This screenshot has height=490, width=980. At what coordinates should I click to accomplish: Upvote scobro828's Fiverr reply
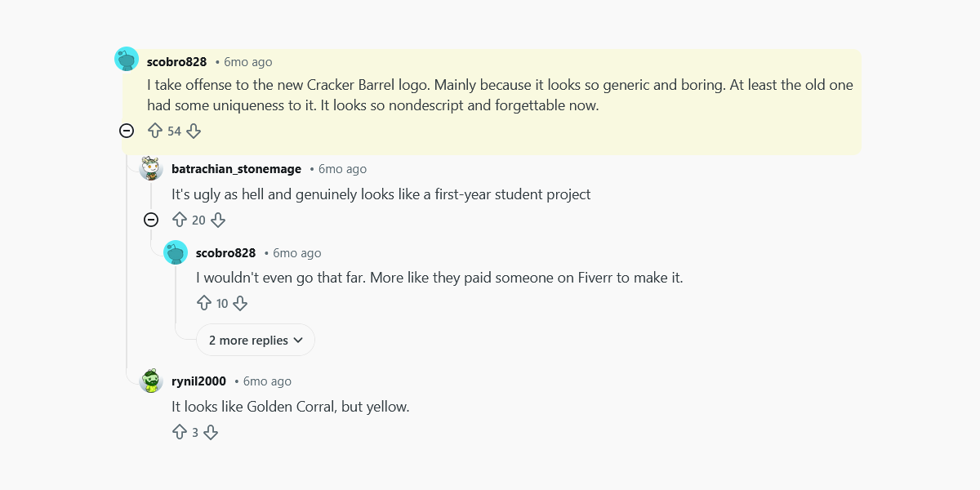(205, 302)
